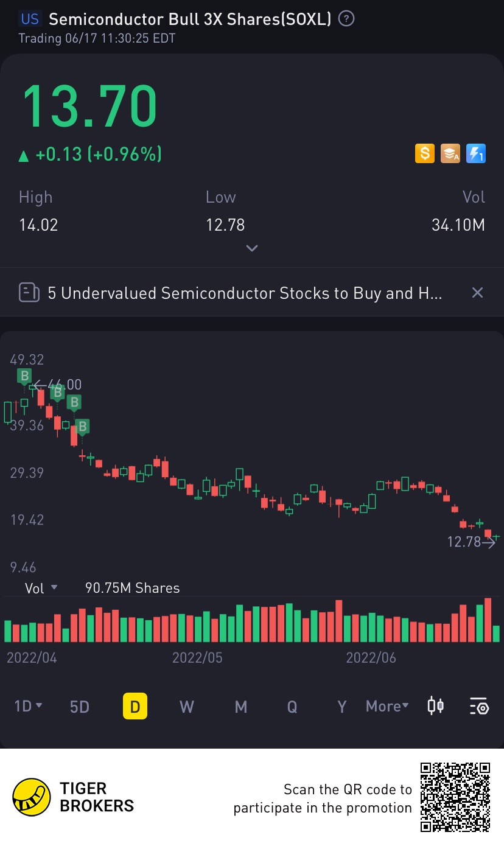Screen dimensions: 504x846
Task: Open the candlestick chart type icon
Action: pos(435,706)
